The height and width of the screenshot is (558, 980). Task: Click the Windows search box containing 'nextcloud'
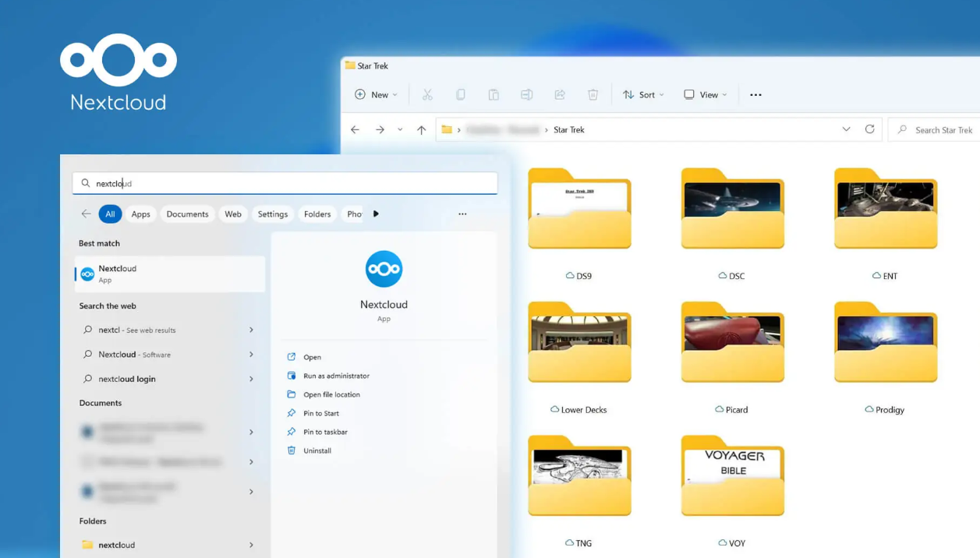click(x=285, y=183)
